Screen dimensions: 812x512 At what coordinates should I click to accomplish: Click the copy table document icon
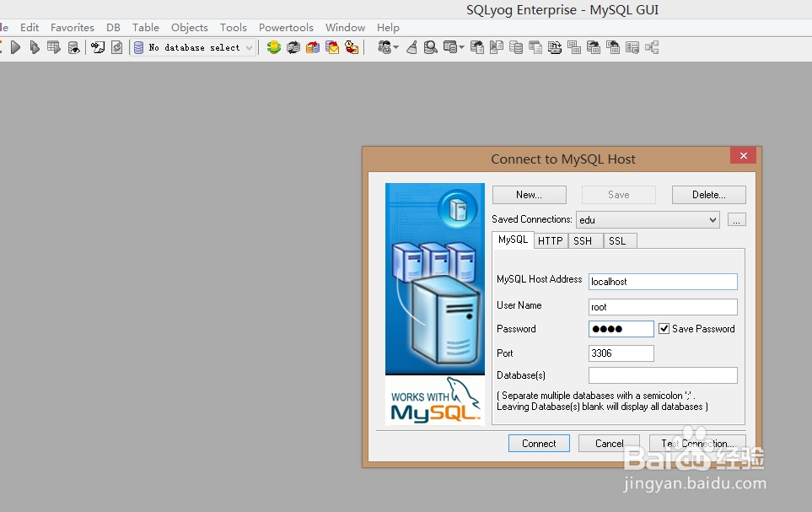coord(535,48)
